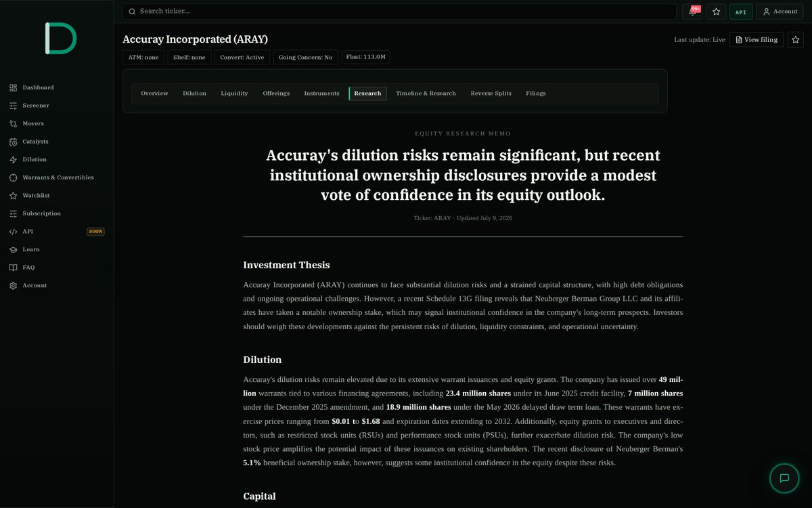Click Ticker: ARAY updated date line

point(463,218)
